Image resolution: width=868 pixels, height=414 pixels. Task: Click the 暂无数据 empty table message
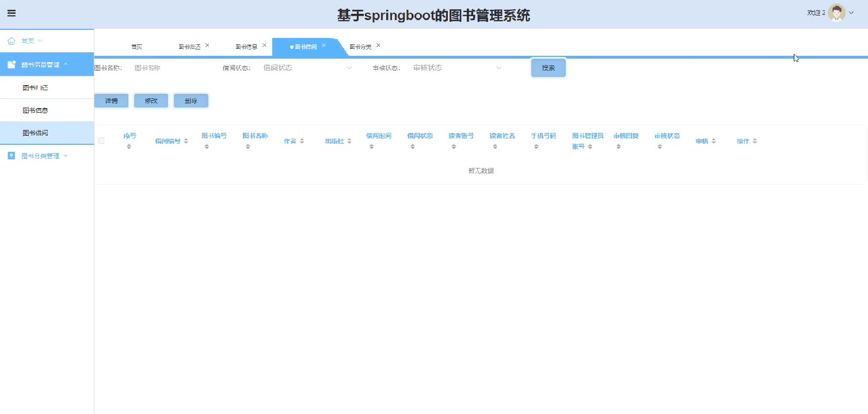pos(481,171)
